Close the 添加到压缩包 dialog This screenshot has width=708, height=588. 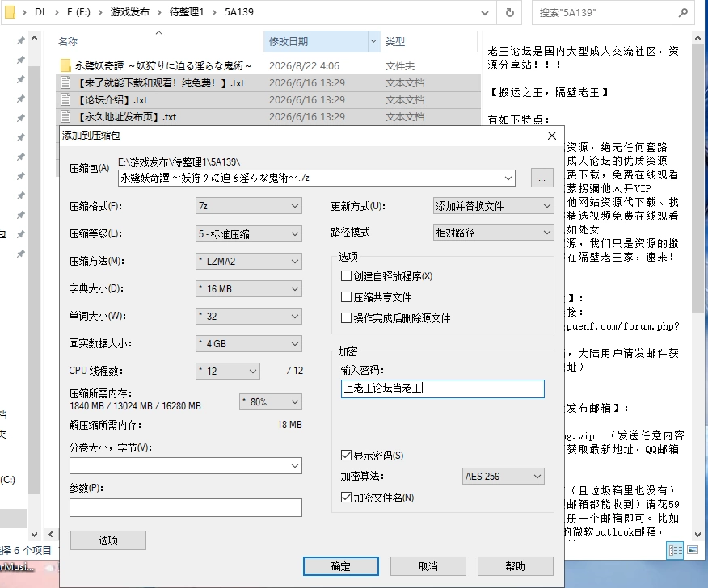click(552, 136)
